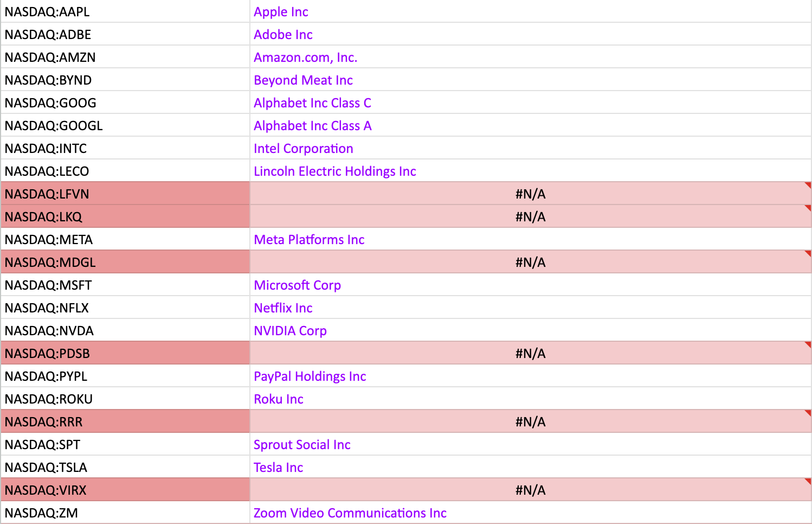Open the Apple Inc link

tap(281, 12)
